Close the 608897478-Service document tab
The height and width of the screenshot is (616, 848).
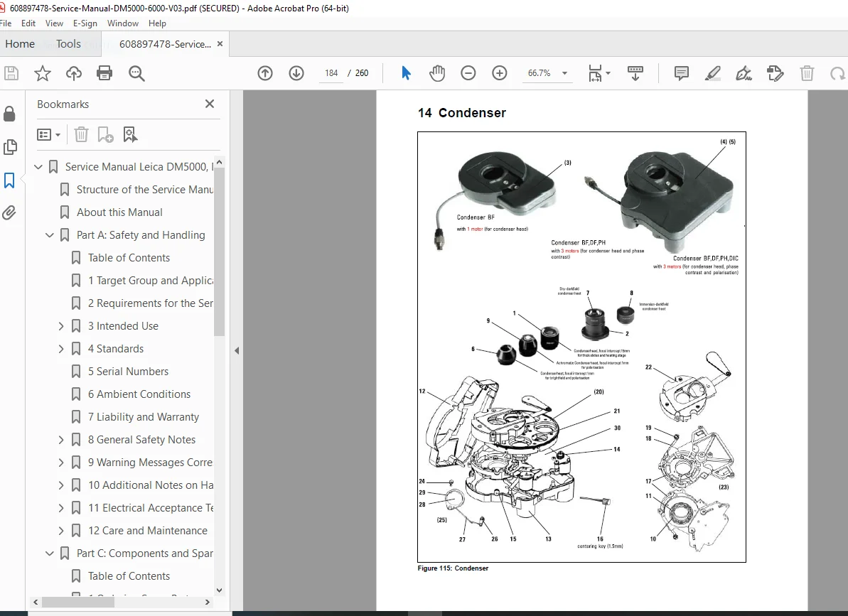click(x=220, y=44)
